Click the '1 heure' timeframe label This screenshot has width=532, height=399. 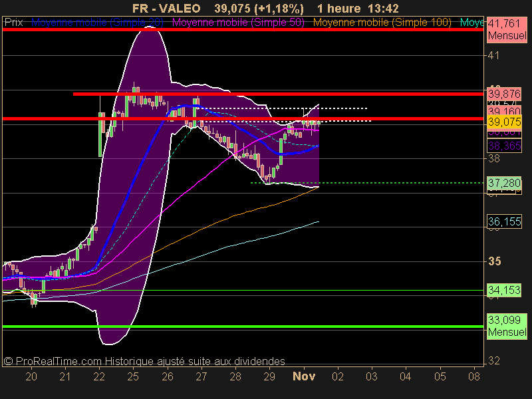coord(338,8)
